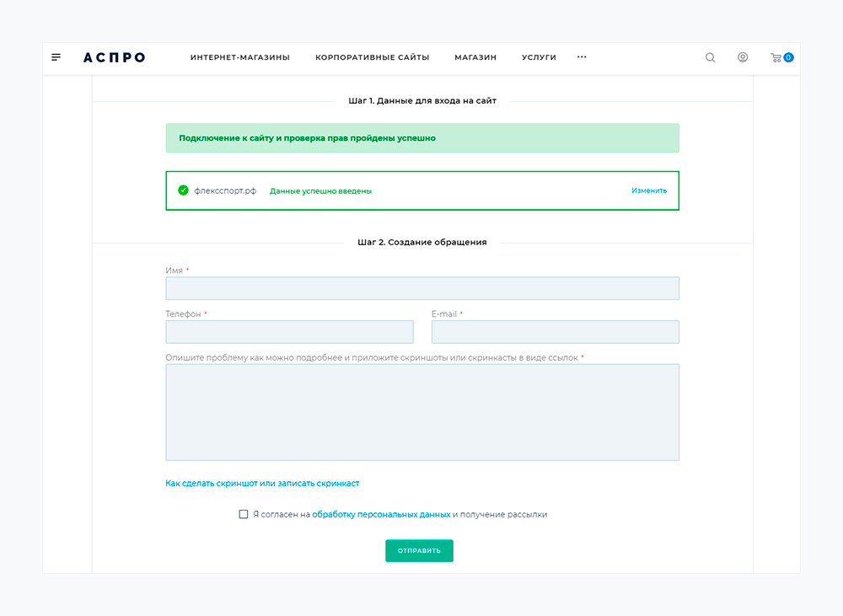Image resolution: width=843 pixels, height=616 pixels.
Task: Expand the three-dots more menu
Action: [582, 57]
